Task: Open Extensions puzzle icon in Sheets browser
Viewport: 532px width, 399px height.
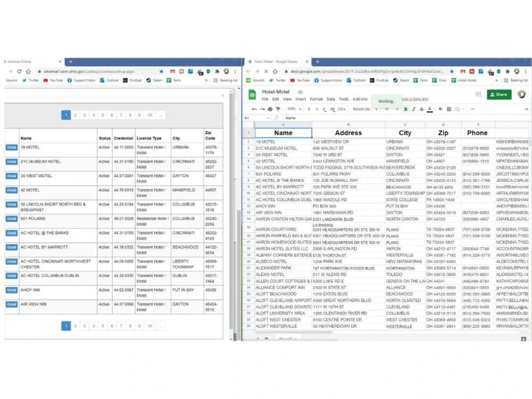Action: [508, 72]
